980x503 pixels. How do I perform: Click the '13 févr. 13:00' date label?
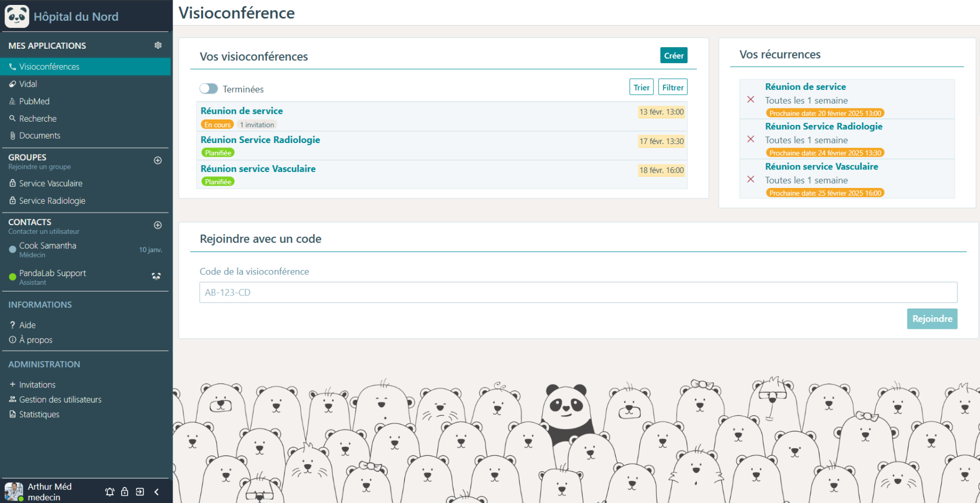[662, 112]
